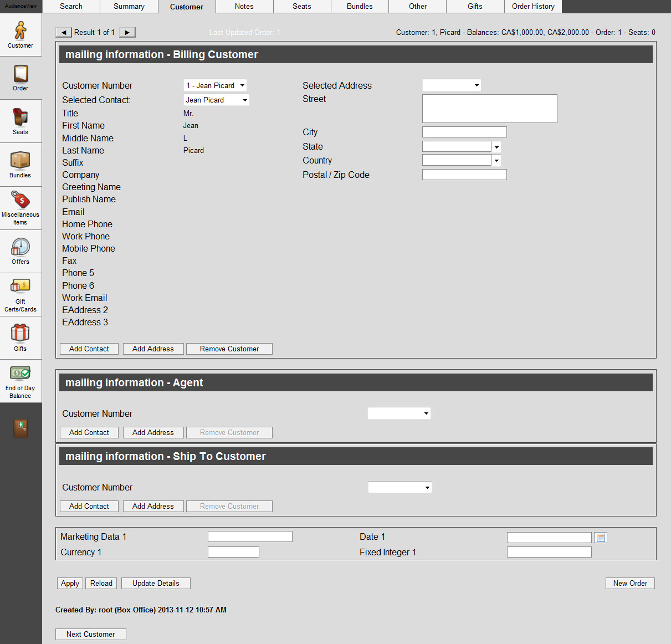Expand the Country dropdown
This screenshot has height=644, width=671.
pyautogui.click(x=496, y=161)
